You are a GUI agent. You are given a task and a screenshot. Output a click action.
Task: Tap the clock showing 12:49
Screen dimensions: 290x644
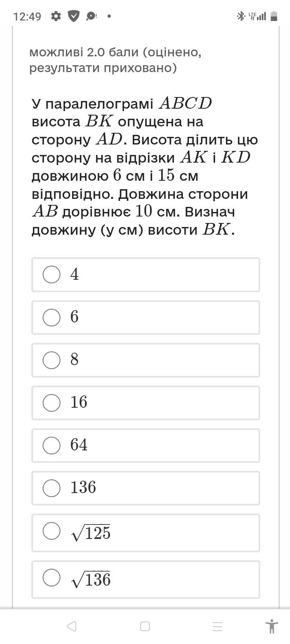27,17
